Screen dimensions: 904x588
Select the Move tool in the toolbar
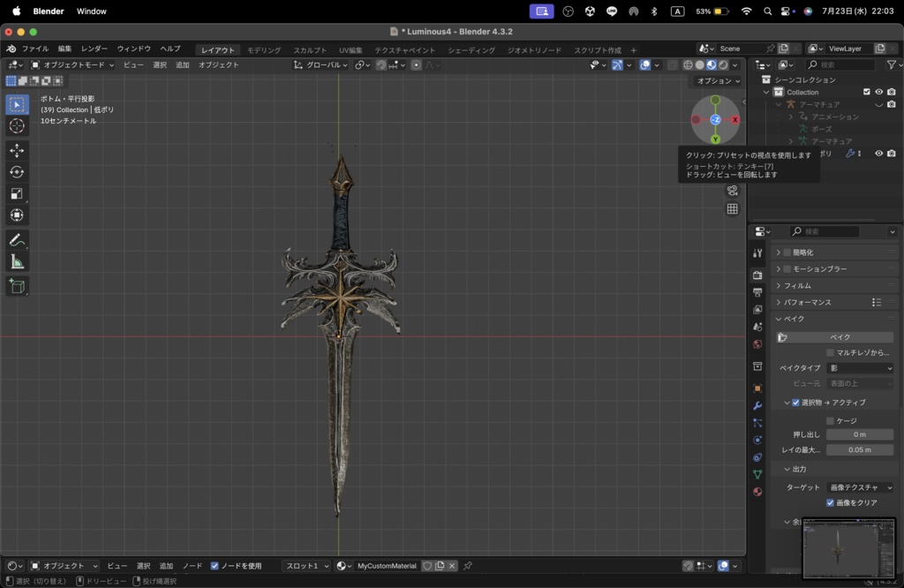(x=17, y=151)
